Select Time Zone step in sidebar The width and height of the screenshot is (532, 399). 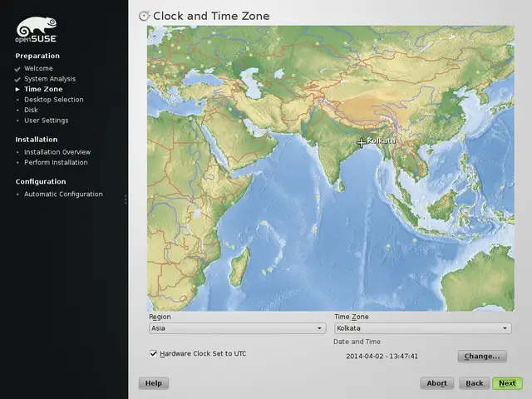click(x=43, y=89)
